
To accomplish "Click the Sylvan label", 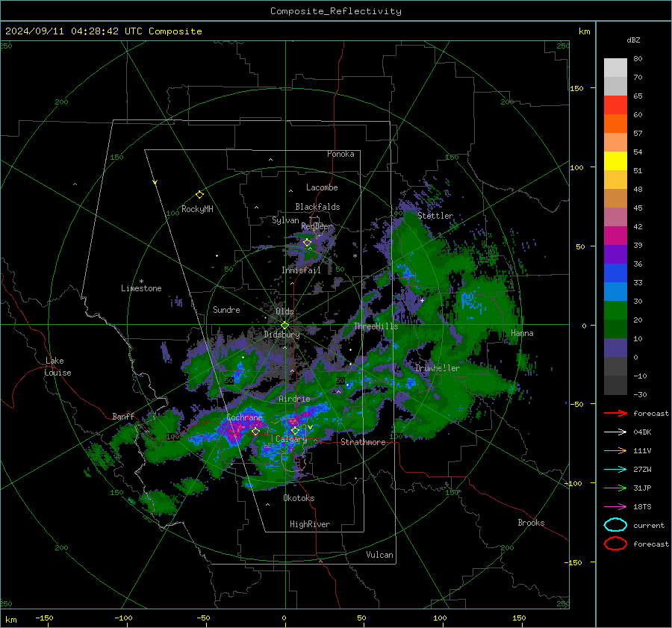I will [285, 220].
